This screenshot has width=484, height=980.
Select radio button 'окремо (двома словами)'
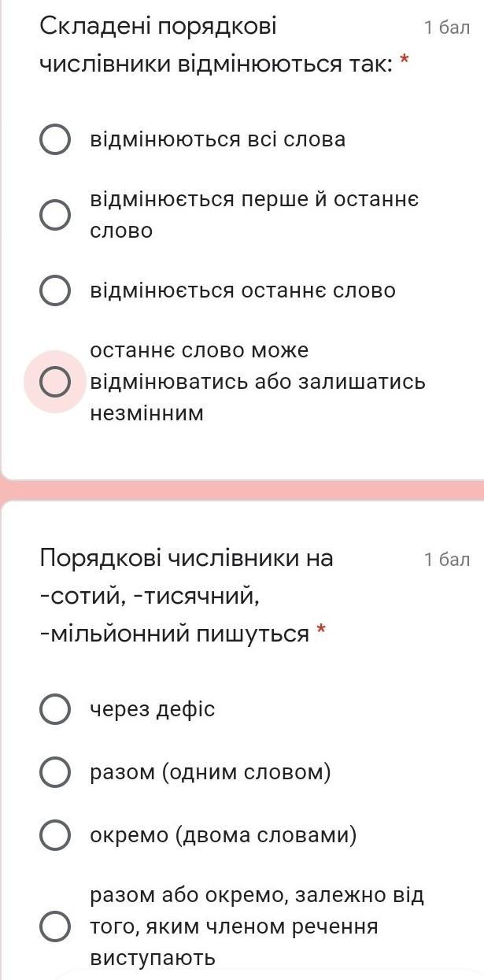tap(54, 835)
